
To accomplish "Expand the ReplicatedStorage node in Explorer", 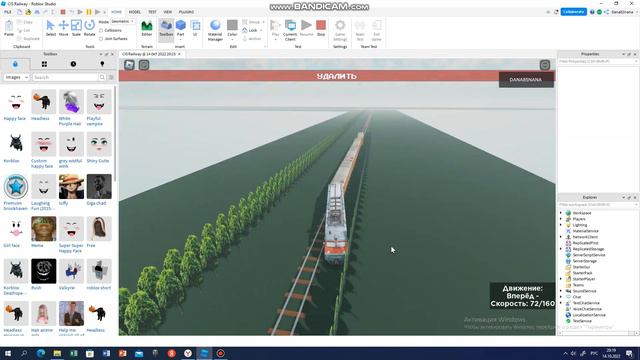I will point(561,249).
